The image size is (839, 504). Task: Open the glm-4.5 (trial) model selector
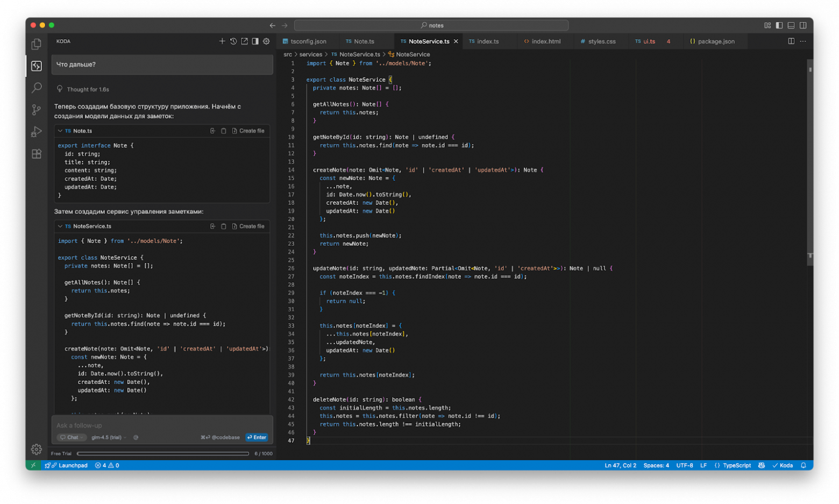(x=109, y=437)
